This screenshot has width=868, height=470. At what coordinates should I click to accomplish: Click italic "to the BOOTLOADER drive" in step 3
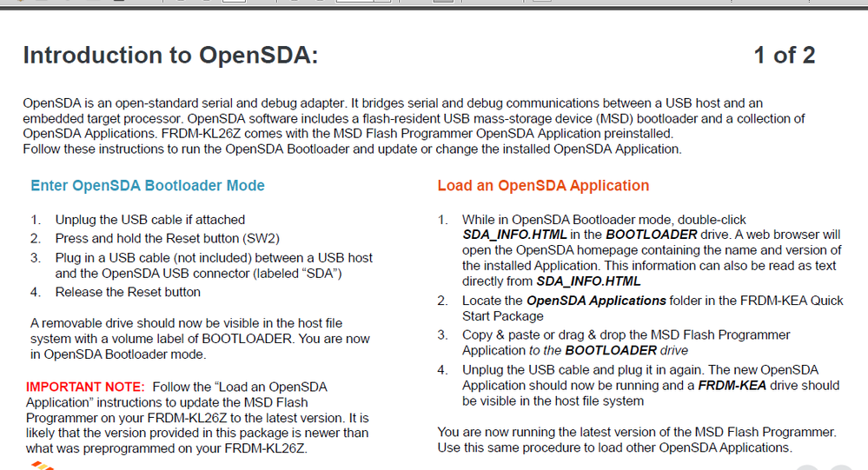[608, 350]
